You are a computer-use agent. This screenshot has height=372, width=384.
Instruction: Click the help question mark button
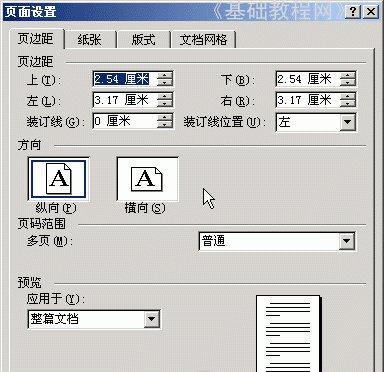353,12
